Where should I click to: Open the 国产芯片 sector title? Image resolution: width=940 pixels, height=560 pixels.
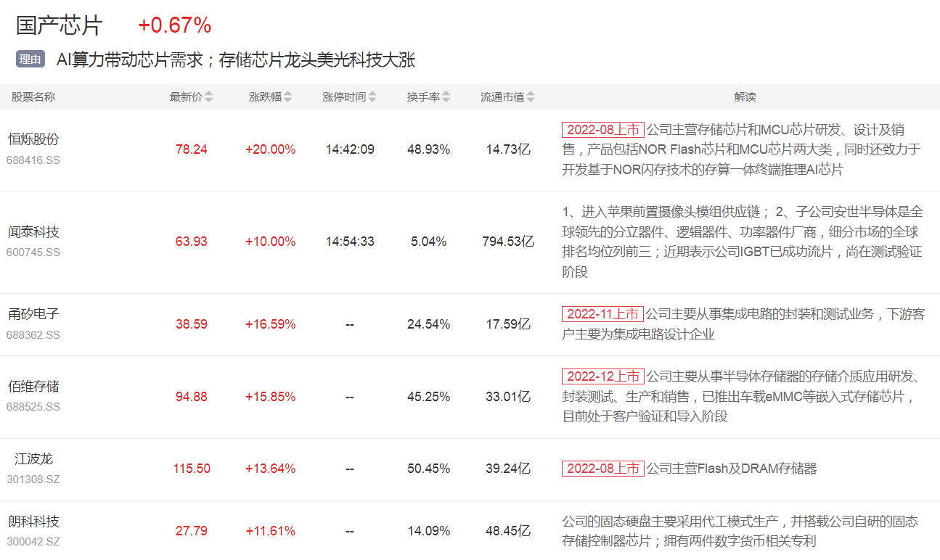(60, 25)
